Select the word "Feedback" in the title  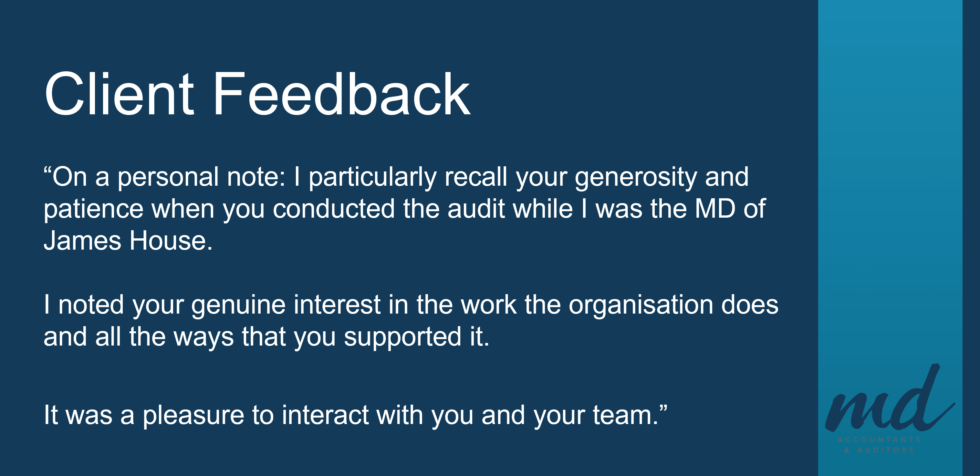341,94
